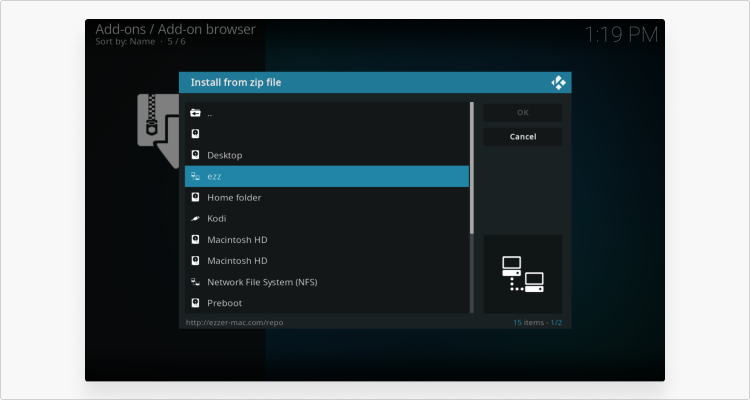The image size is (750, 400).
Task: Click the zip install icon behind dialog
Action: 158,131
